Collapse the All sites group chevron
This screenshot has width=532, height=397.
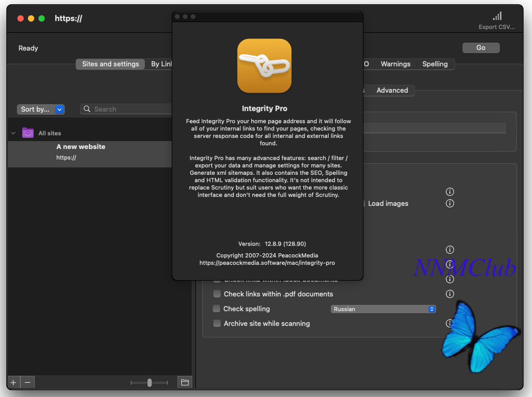[13, 133]
